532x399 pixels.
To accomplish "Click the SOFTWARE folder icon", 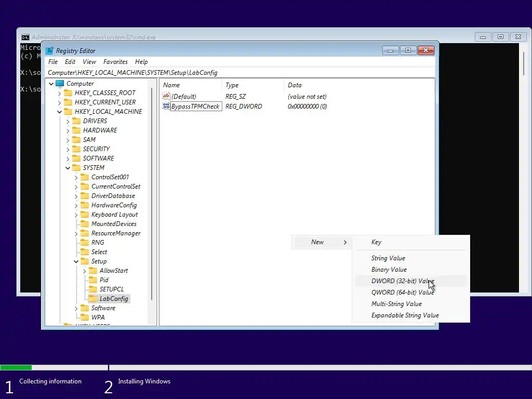I will pos(77,158).
